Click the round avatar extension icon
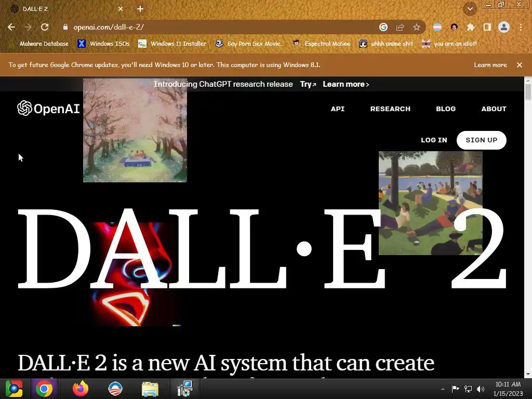The image size is (532, 399). click(x=454, y=27)
